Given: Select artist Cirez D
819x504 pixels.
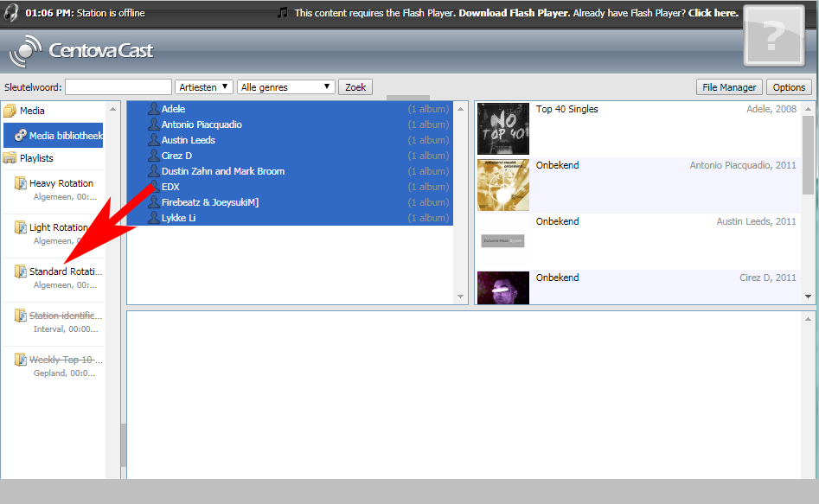Looking at the screenshot, I should [x=290, y=156].
